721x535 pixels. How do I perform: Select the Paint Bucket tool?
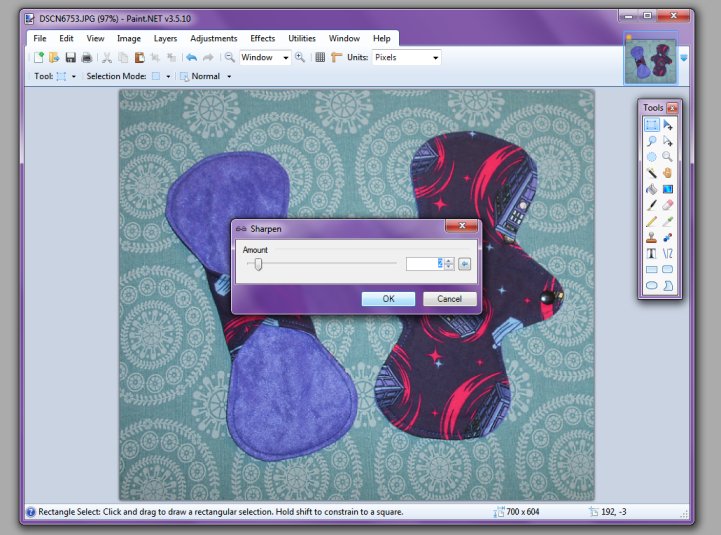651,188
